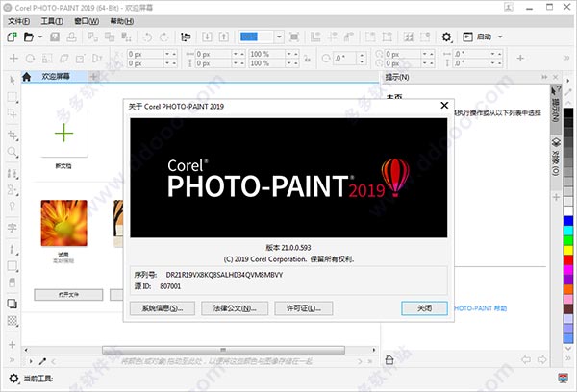Close the About dialog with X

(x=444, y=105)
